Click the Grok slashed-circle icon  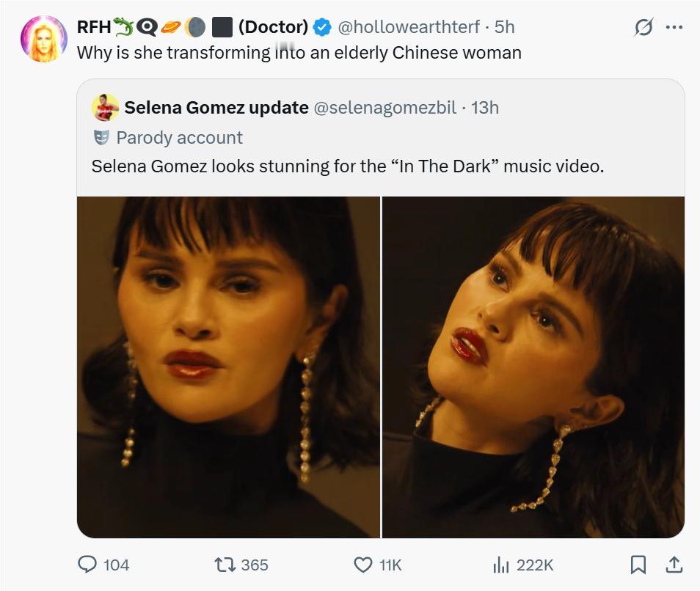point(643,28)
